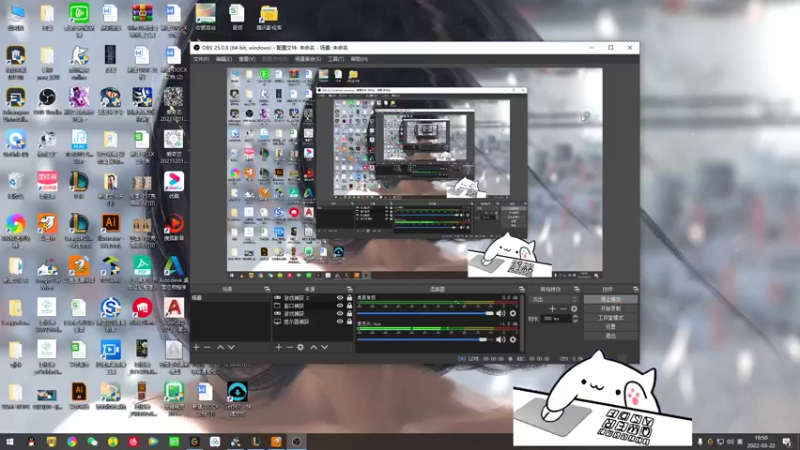Move scene up in Scenes panel
800x450 pixels.
tap(220, 347)
